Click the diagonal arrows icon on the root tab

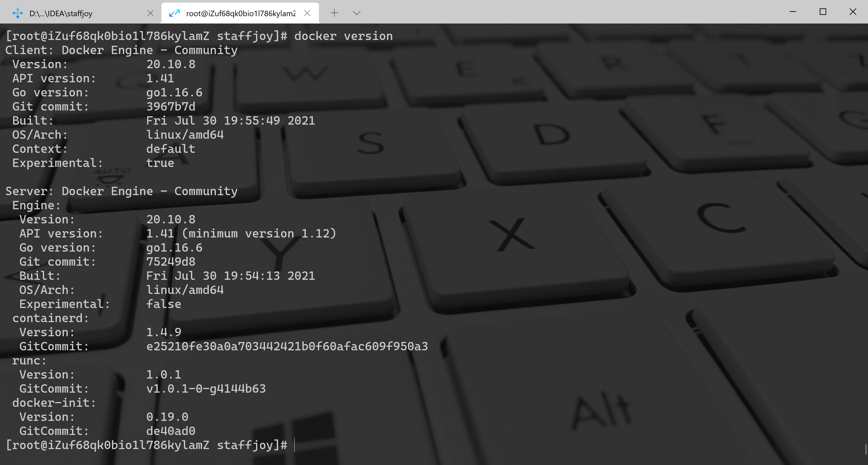pyautogui.click(x=174, y=13)
